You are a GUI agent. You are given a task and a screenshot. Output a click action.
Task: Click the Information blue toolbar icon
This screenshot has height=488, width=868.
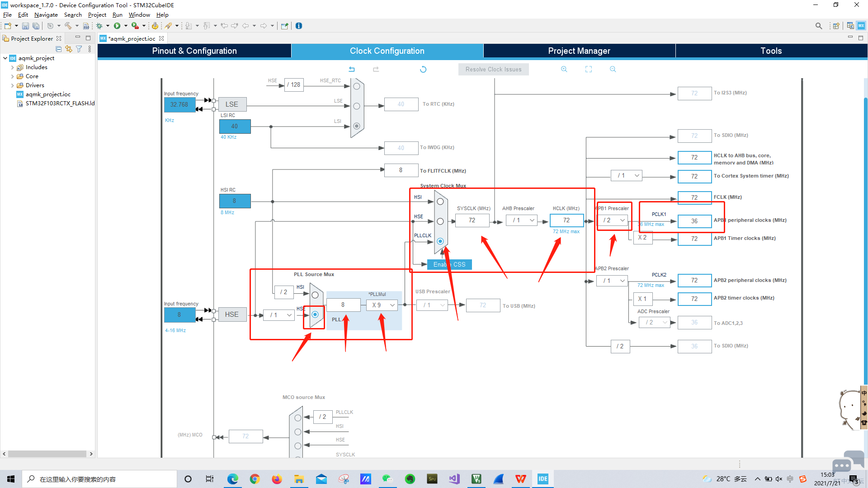299,26
